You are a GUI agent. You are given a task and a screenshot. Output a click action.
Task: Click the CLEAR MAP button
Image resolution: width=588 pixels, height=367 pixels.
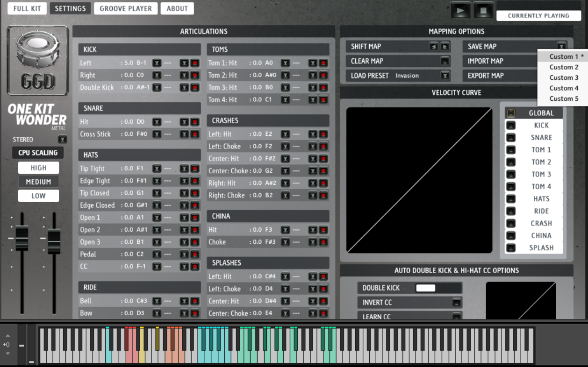click(445, 61)
